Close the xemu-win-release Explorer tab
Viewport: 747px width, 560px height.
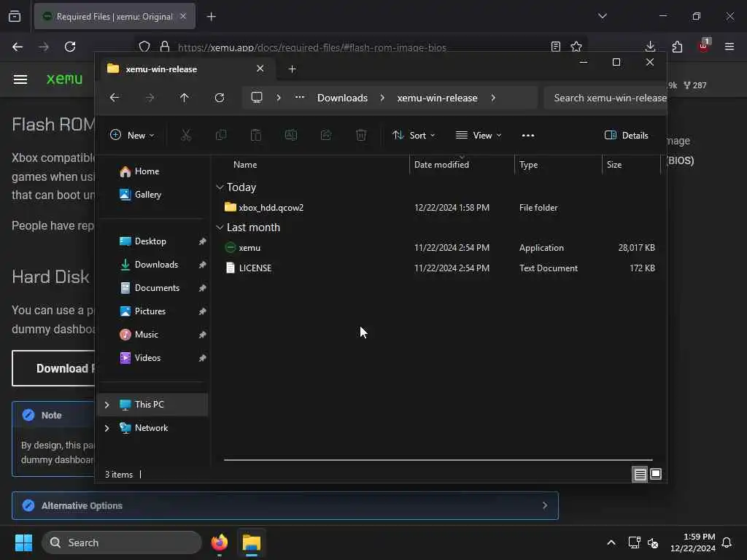(260, 69)
